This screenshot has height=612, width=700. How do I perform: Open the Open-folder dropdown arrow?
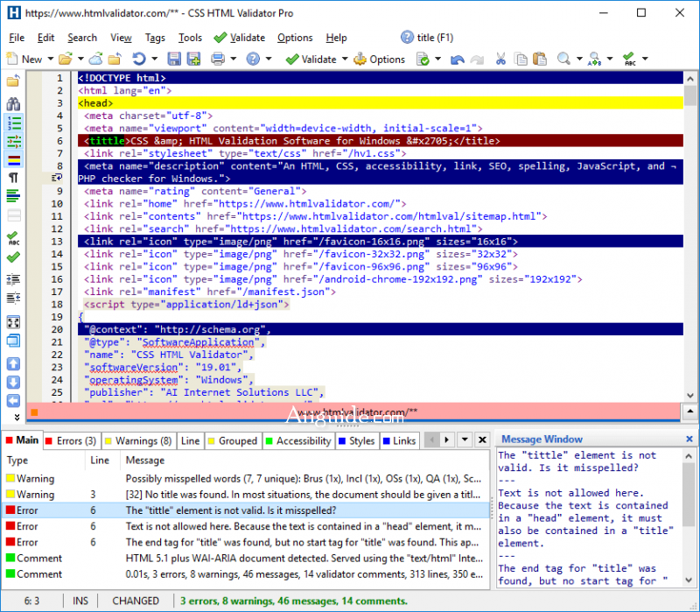click(x=80, y=59)
